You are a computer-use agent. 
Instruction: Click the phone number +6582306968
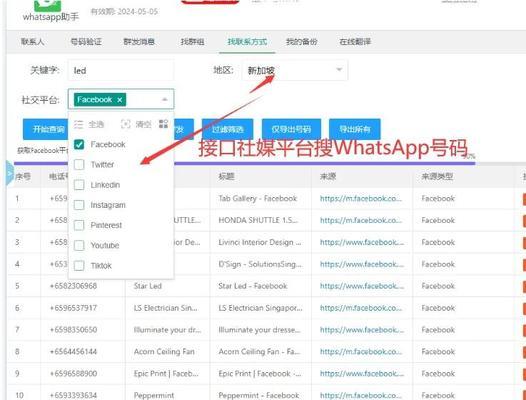(73, 286)
